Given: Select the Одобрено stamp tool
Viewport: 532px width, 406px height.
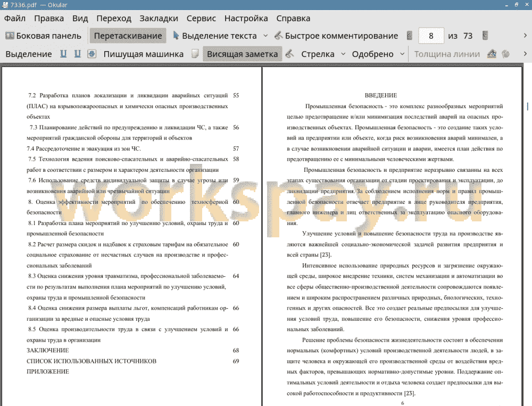Looking at the screenshot, I should coord(372,54).
